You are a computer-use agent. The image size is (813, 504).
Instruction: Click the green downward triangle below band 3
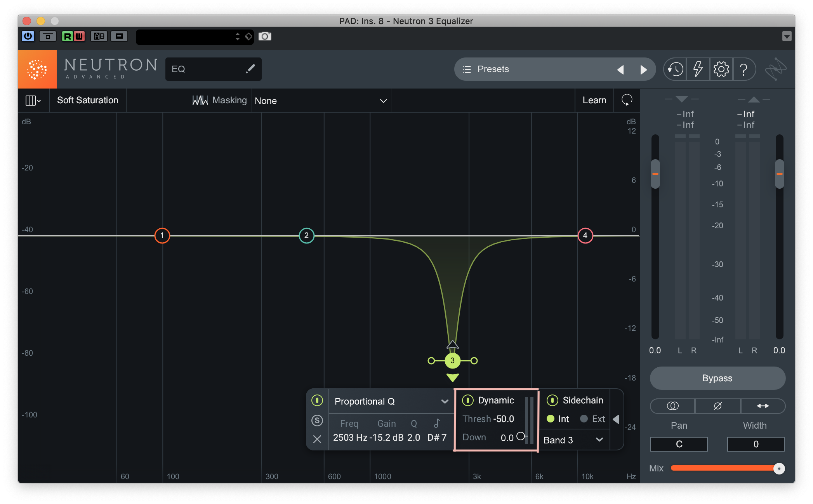[453, 377]
